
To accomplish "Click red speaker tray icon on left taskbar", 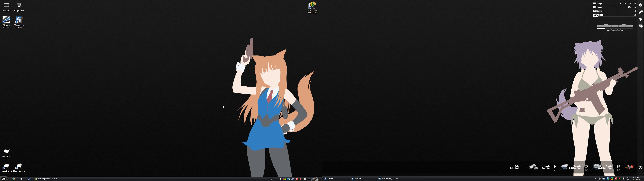I will coord(301,179).
